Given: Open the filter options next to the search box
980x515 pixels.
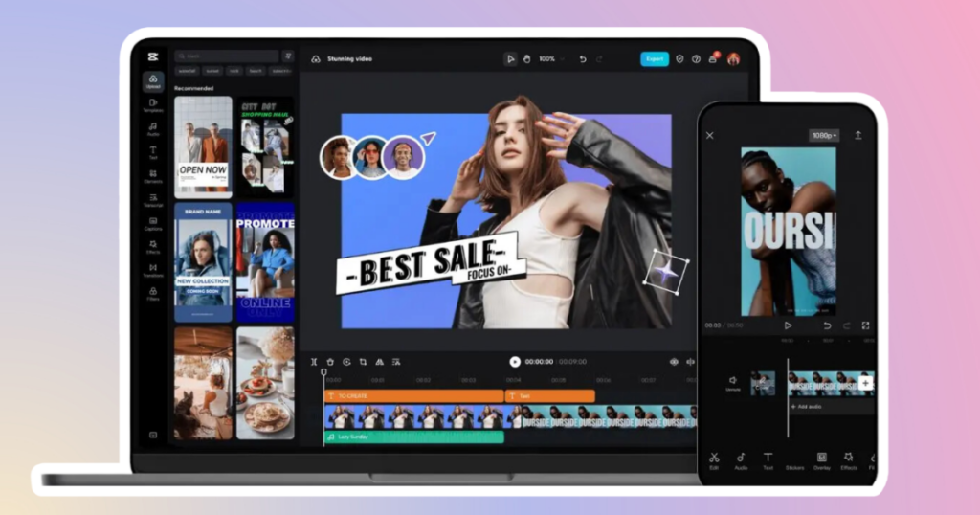Looking at the screenshot, I should pos(288,56).
